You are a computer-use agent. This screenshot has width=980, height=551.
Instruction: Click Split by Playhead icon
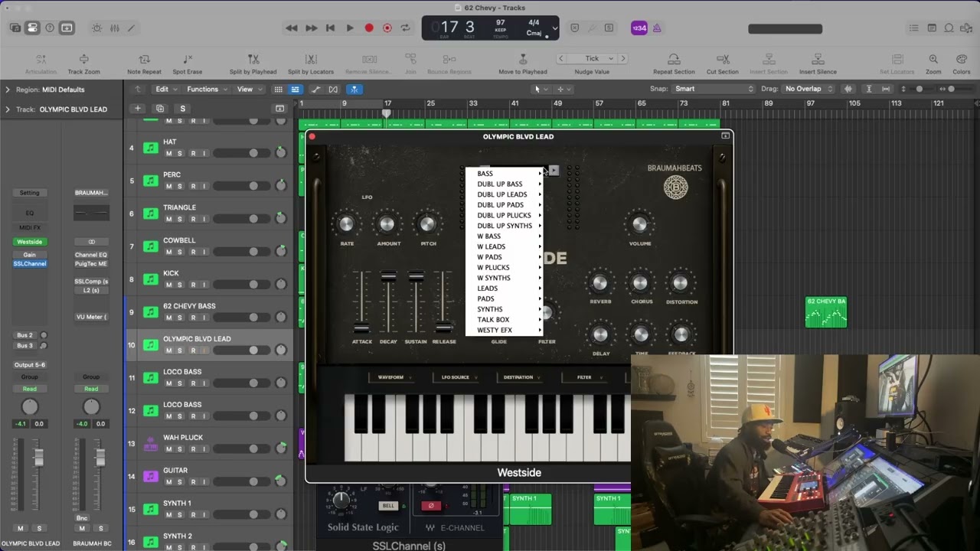click(x=253, y=59)
